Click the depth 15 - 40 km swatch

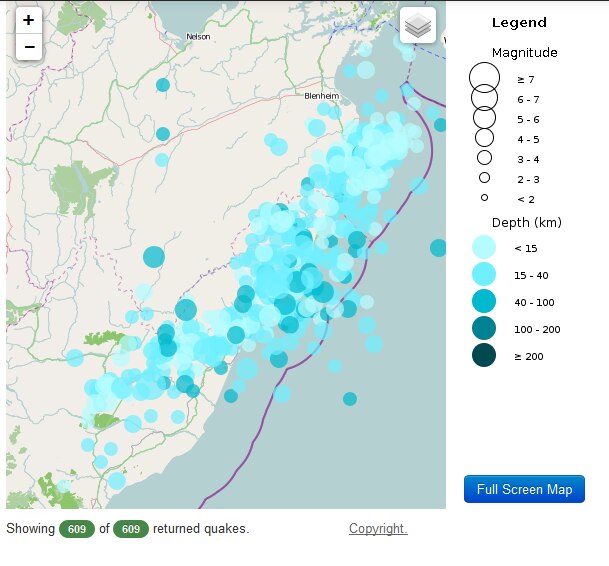point(484,274)
